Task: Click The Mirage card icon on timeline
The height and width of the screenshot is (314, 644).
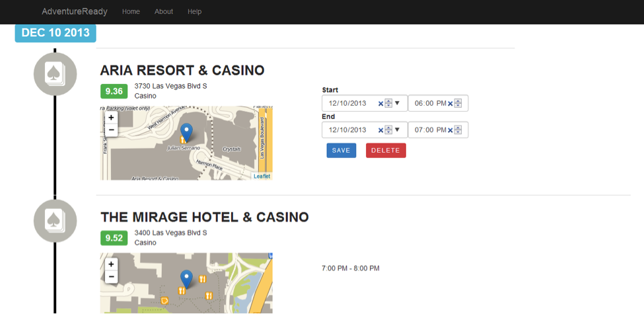Action: (55, 221)
